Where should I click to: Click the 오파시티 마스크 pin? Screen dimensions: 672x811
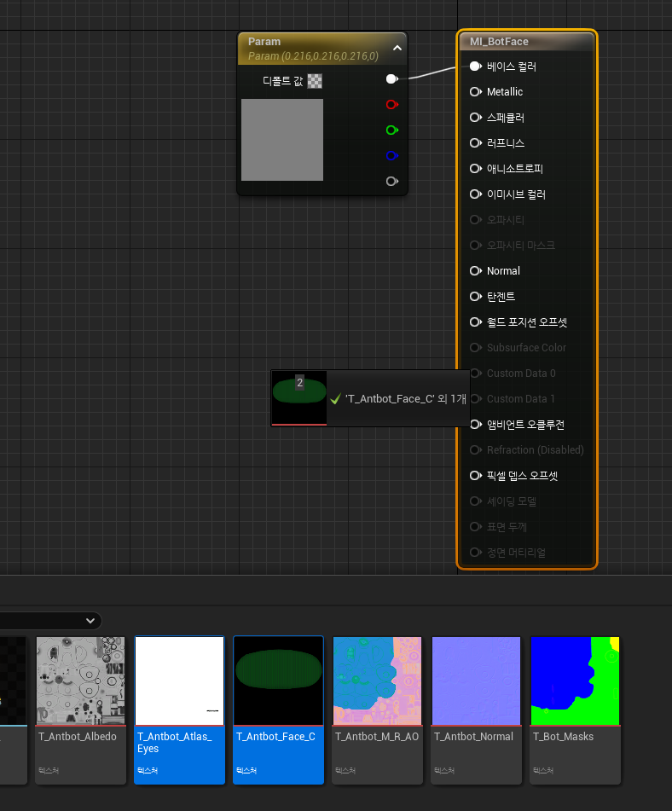point(475,245)
